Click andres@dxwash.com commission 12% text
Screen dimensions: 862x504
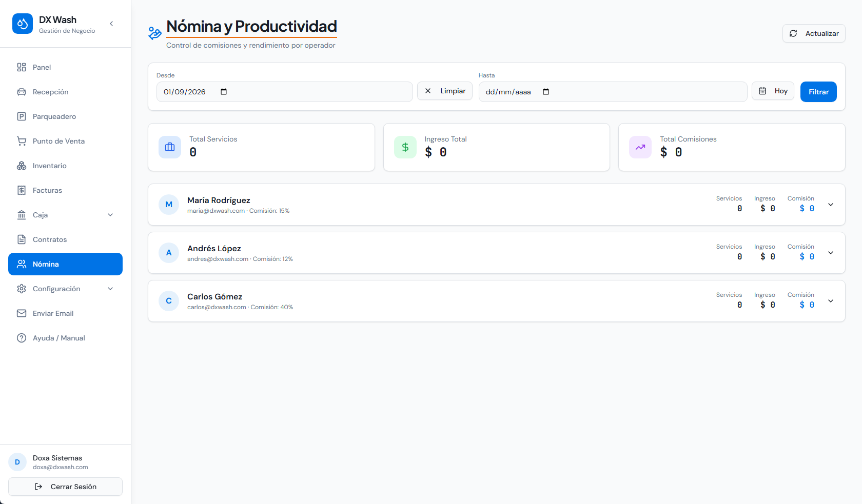pos(240,259)
